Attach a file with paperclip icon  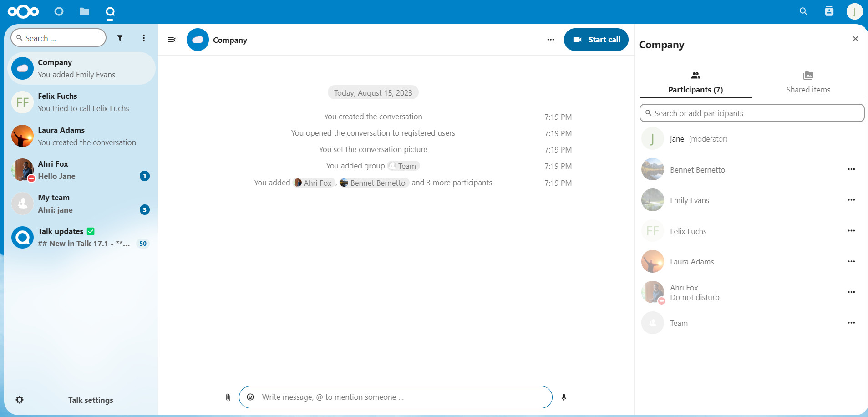[x=228, y=397]
